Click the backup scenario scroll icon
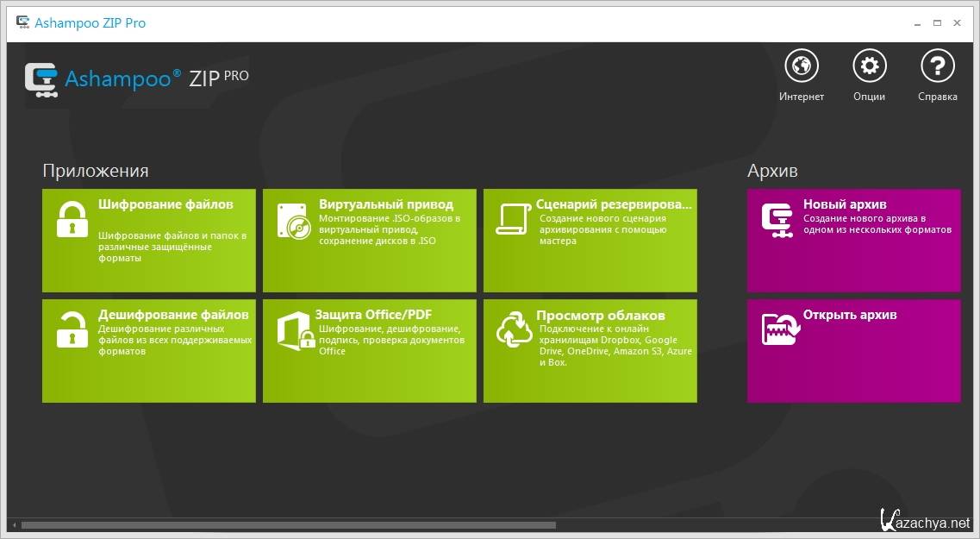The image size is (980, 539). (514, 219)
